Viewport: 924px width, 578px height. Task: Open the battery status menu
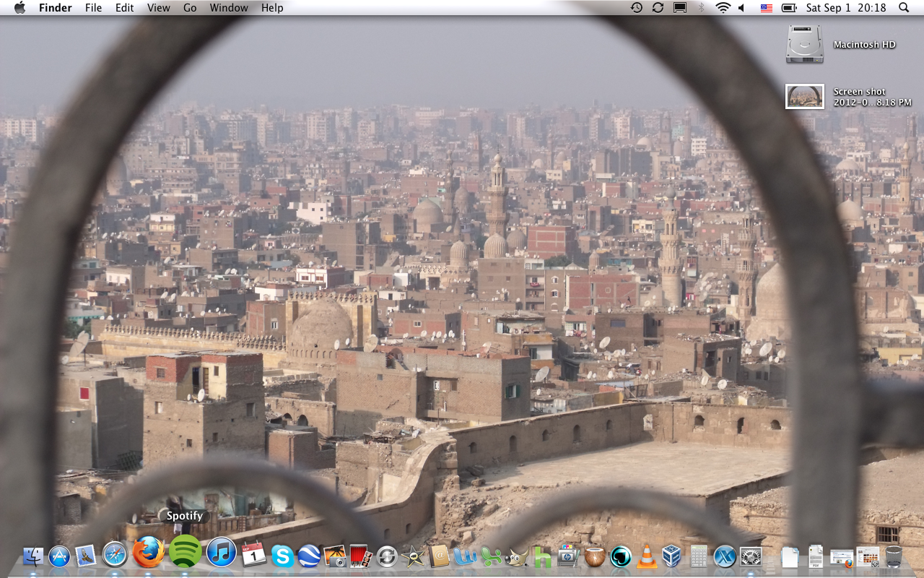789,8
